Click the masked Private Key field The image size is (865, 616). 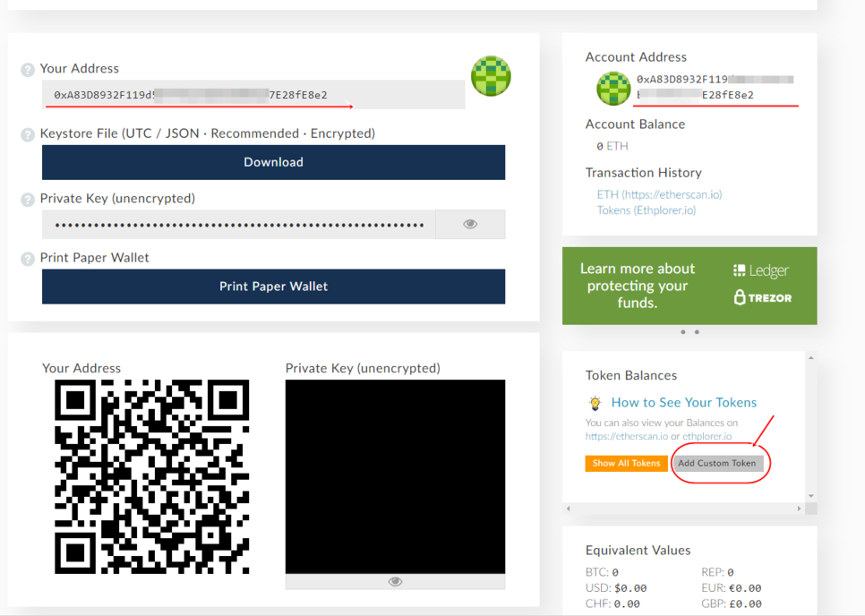point(239,224)
